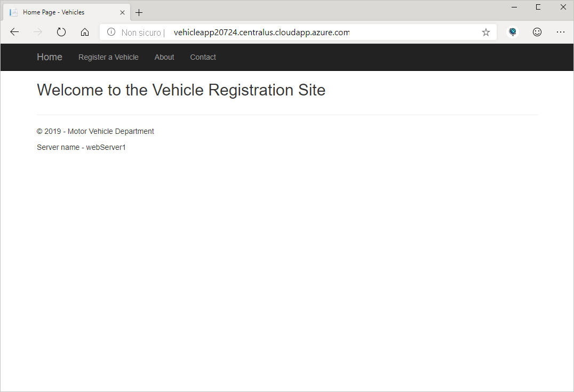The height and width of the screenshot is (392, 574).
Task: Click the smiley feedback icon
Action: click(537, 32)
